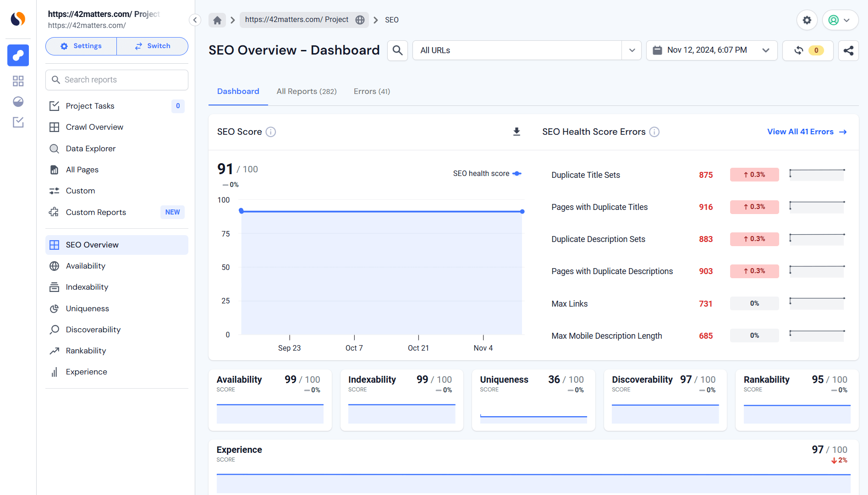Open the user account menu
This screenshot has width=868, height=495.
point(840,20)
